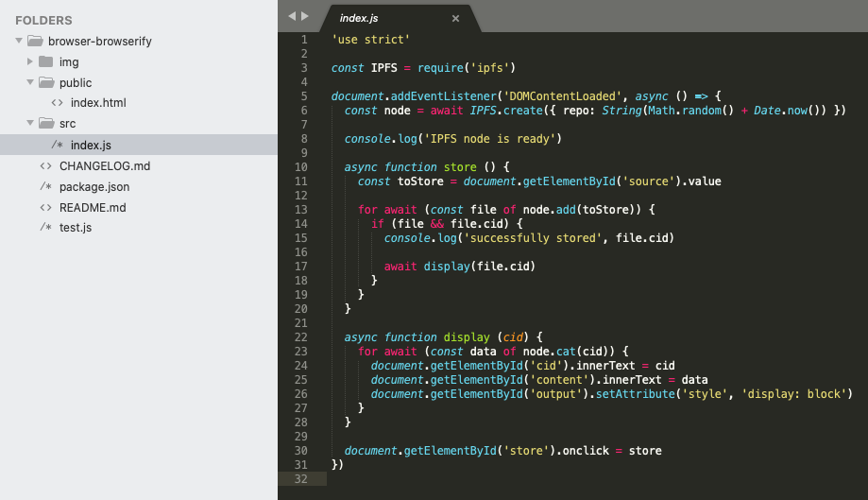Viewport: 868px width, 500px height.
Task: Click line number 32 in the gutter
Action: 301,479
